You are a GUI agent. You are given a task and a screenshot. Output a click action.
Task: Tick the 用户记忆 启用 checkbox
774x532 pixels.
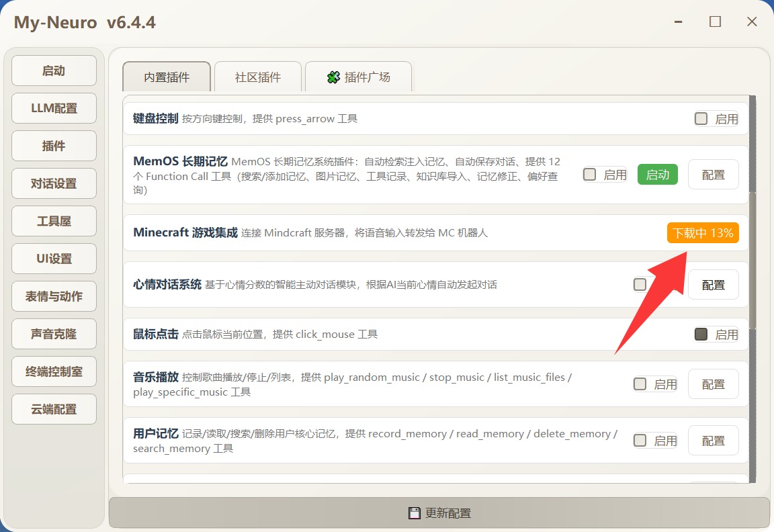pyautogui.click(x=640, y=441)
